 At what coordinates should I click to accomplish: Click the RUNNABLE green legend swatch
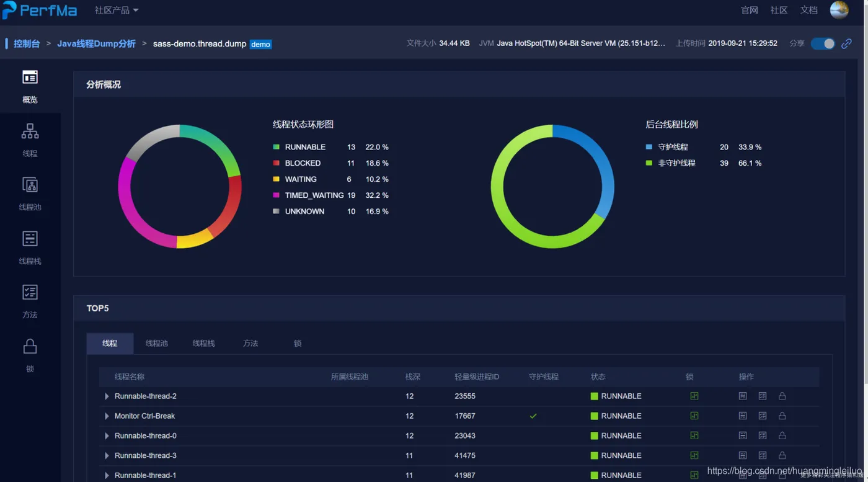[x=276, y=147]
